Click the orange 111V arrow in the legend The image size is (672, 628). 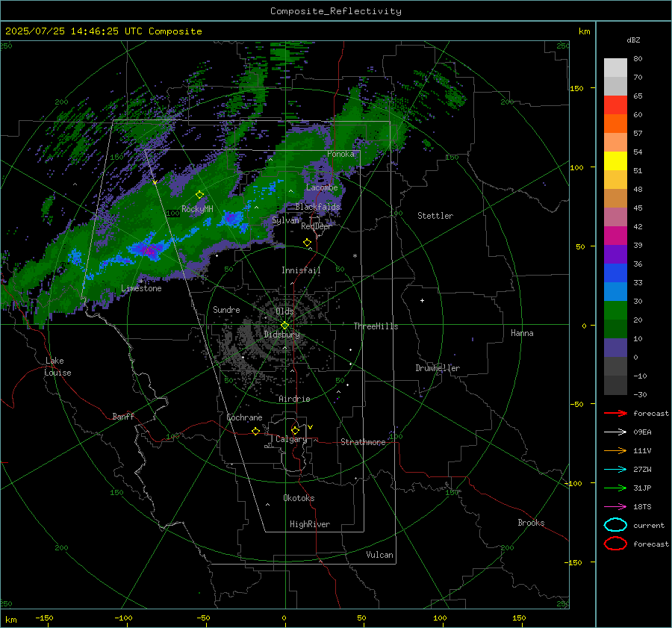615,450
